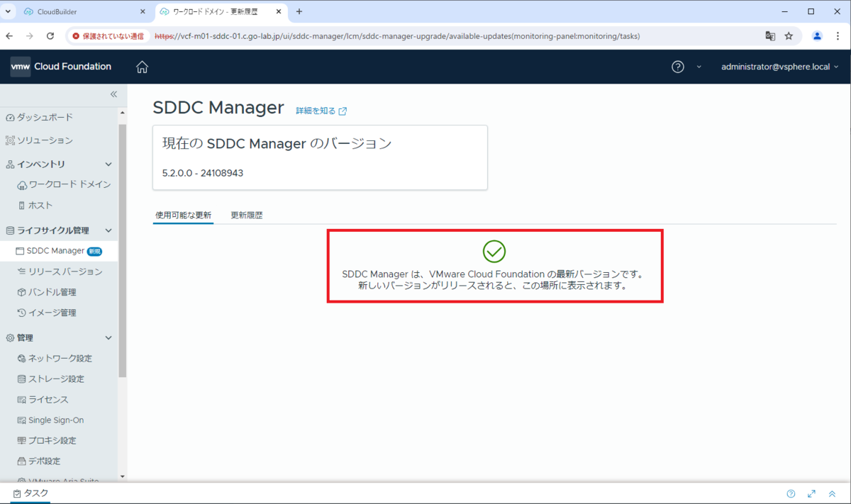Click the ホスト server icon

click(21, 206)
